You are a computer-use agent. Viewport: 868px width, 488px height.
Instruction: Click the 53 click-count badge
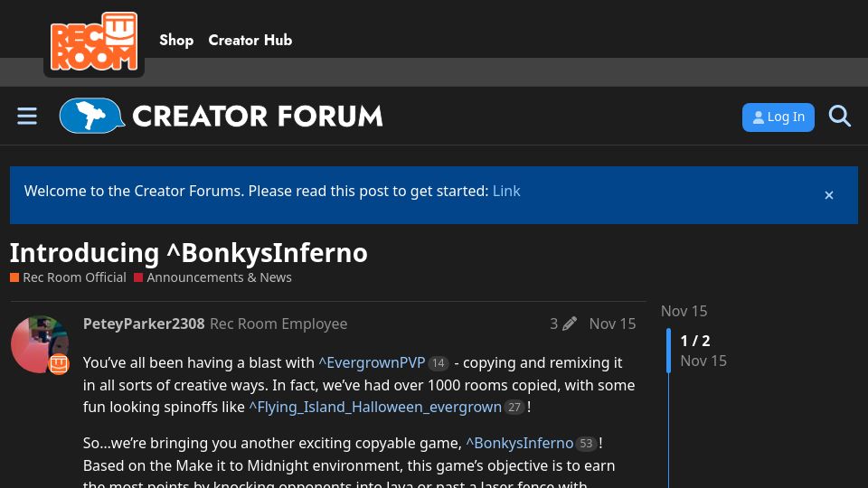[x=586, y=444]
